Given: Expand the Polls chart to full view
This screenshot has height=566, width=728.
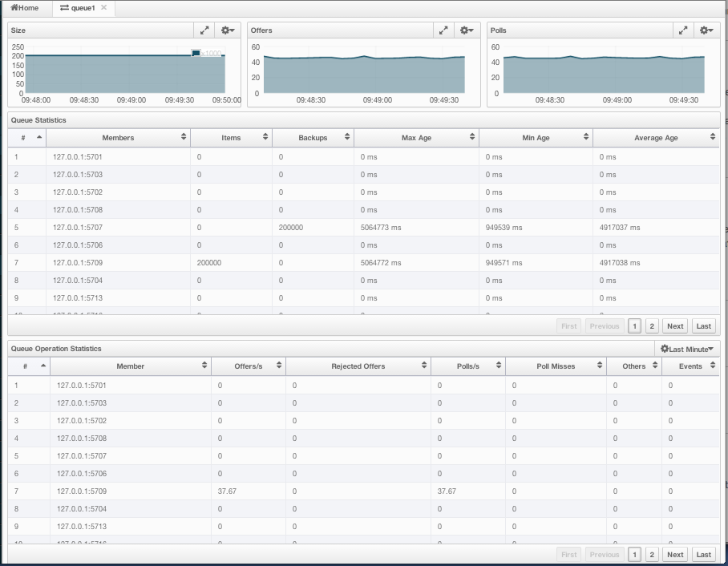Looking at the screenshot, I should coord(683,30).
